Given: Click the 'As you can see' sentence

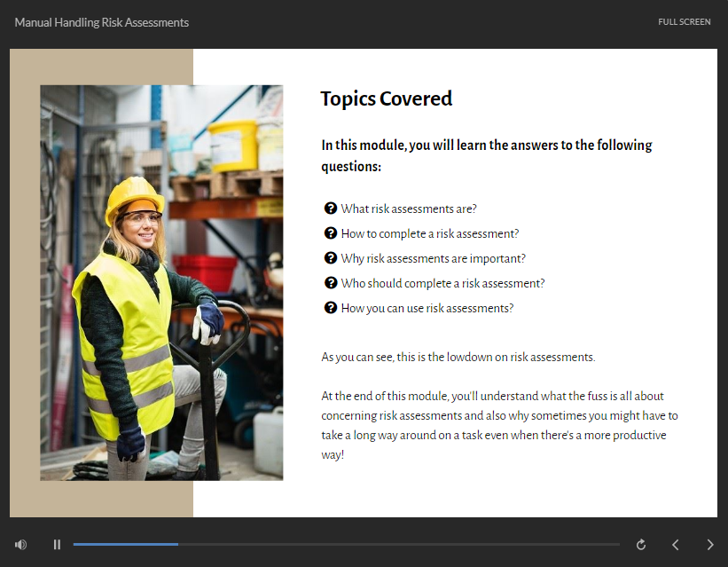Looking at the screenshot, I should click(458, 358).
